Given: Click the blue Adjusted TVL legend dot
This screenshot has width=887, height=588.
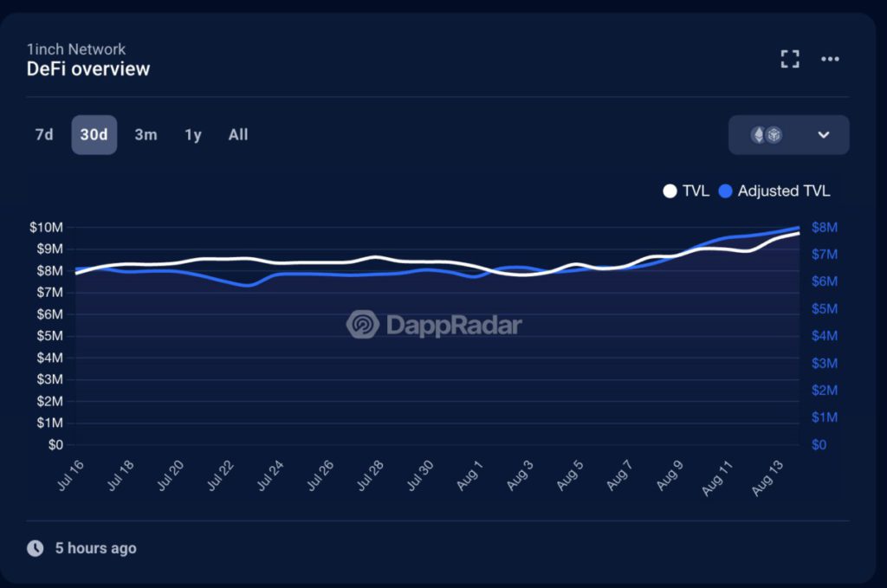Looking at the screenshot, I should pos(726,191).
